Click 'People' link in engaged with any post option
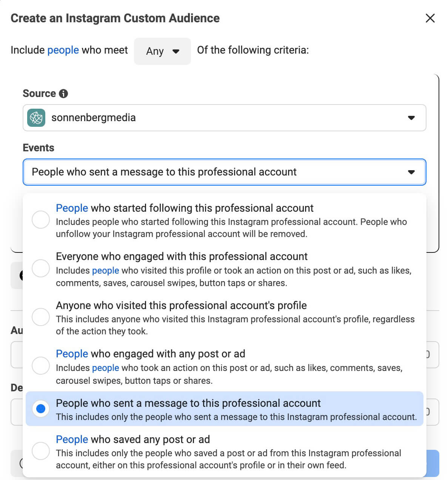This screenshot has height=480, width=448. coord(72,354)
